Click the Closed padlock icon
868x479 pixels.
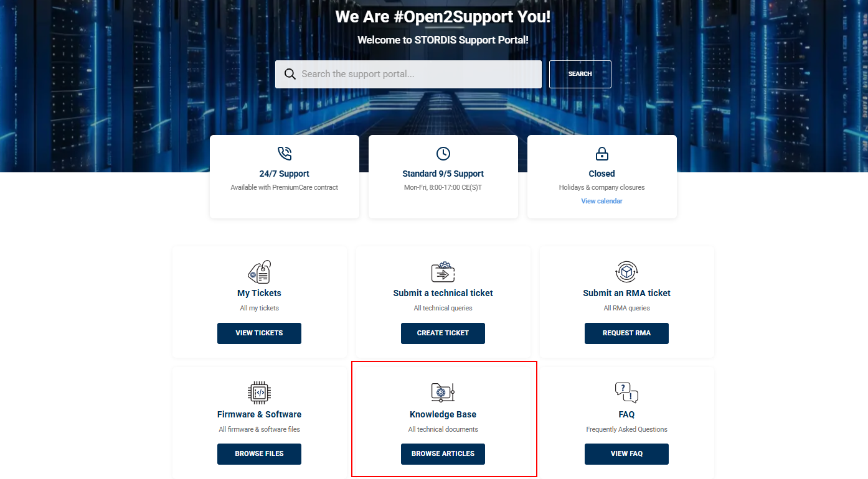pos(602,154)
